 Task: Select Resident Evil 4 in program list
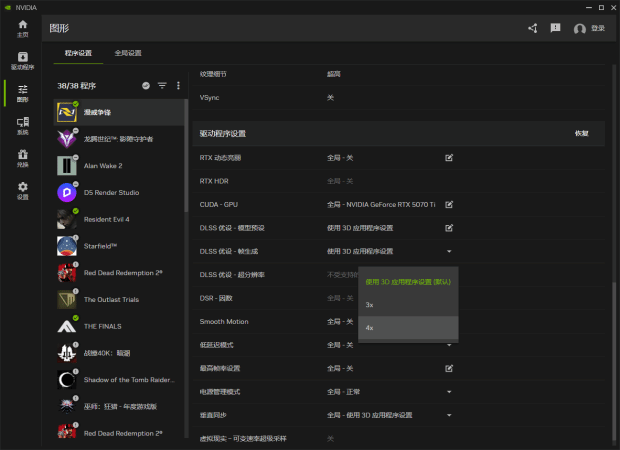(119, 219)
